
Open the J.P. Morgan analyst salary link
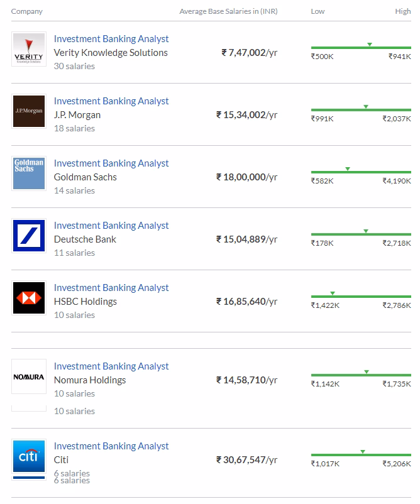point(111,101)
